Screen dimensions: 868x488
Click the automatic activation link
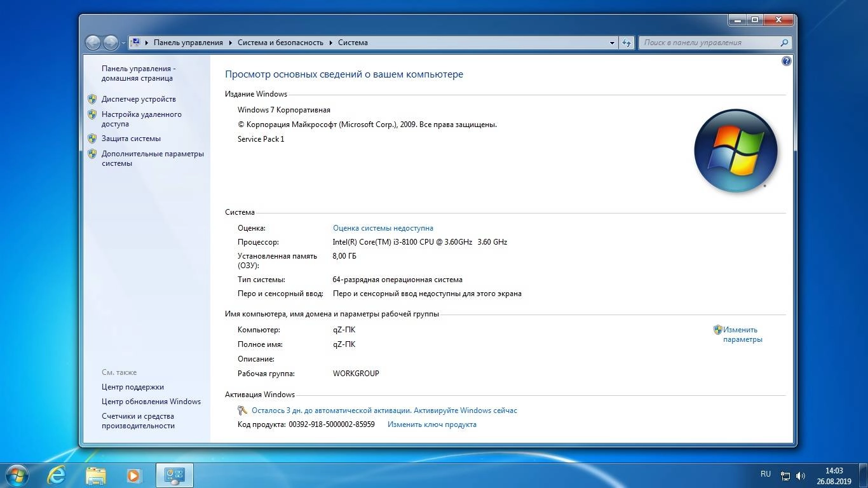[384, 410]
